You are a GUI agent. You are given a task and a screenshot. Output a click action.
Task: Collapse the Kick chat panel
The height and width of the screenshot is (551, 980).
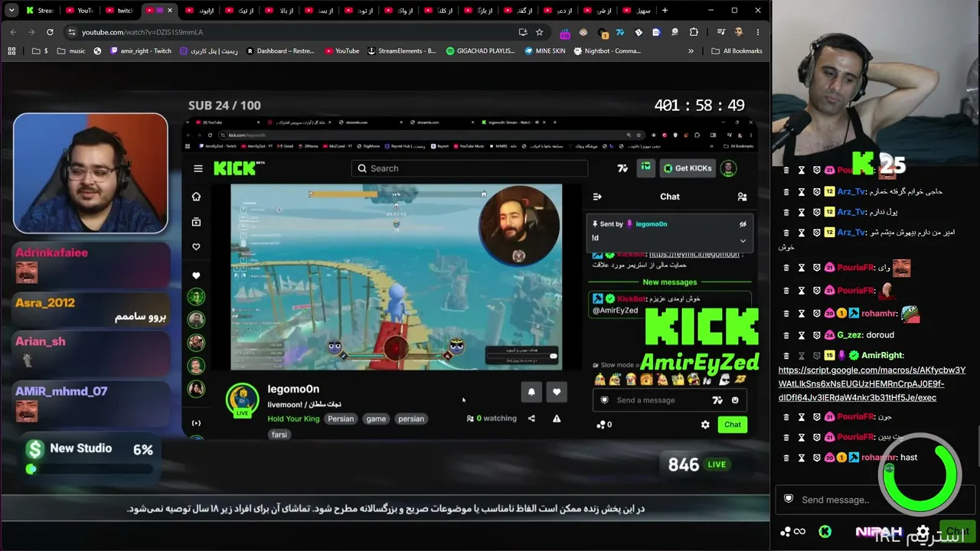point(597,197)
